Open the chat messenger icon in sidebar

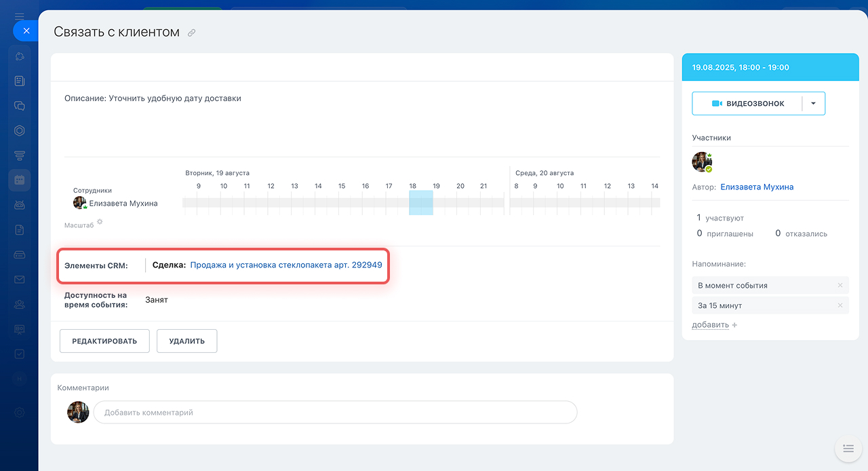(x=20, y=106)
